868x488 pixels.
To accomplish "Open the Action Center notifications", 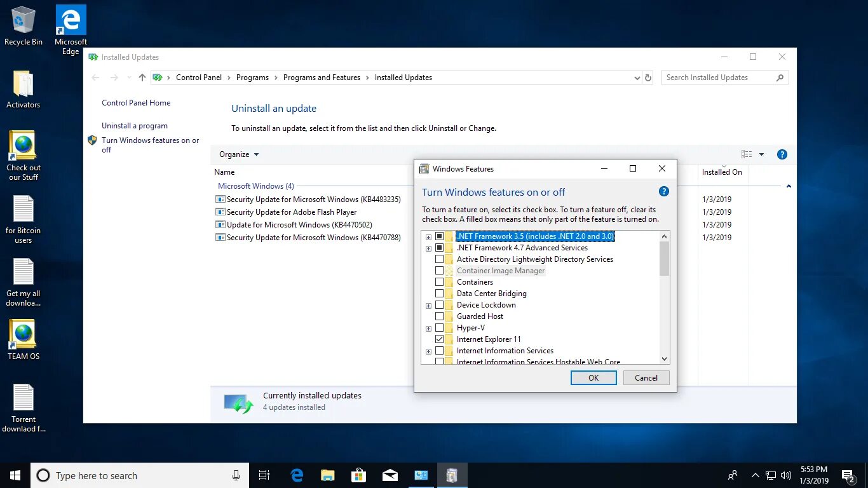I will pyautogui.click(x=848, y=475).
